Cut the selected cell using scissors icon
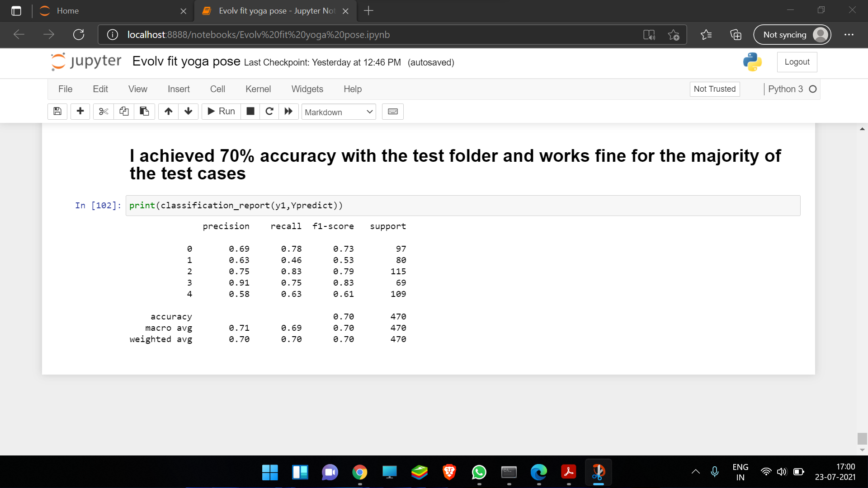Viewport: 868px width, 488px height. click(x=103, y=112)
